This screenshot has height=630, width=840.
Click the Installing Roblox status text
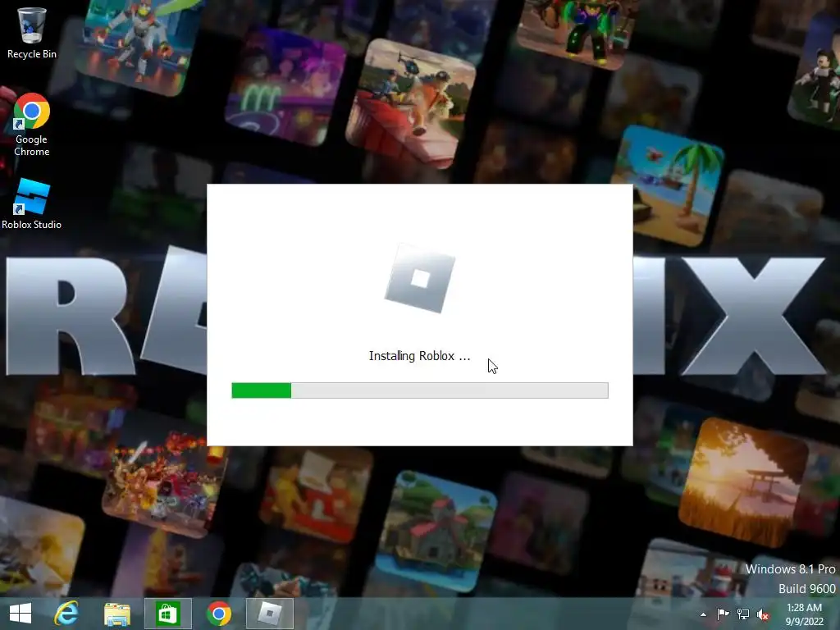[x=419, y=356]
